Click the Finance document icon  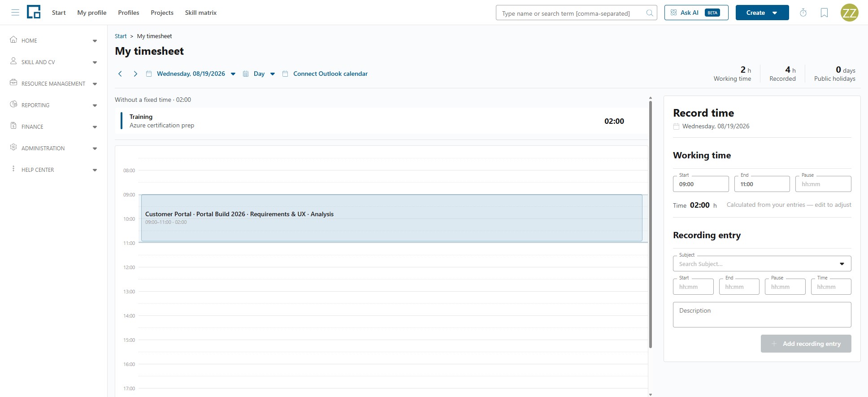pos(13,126)
